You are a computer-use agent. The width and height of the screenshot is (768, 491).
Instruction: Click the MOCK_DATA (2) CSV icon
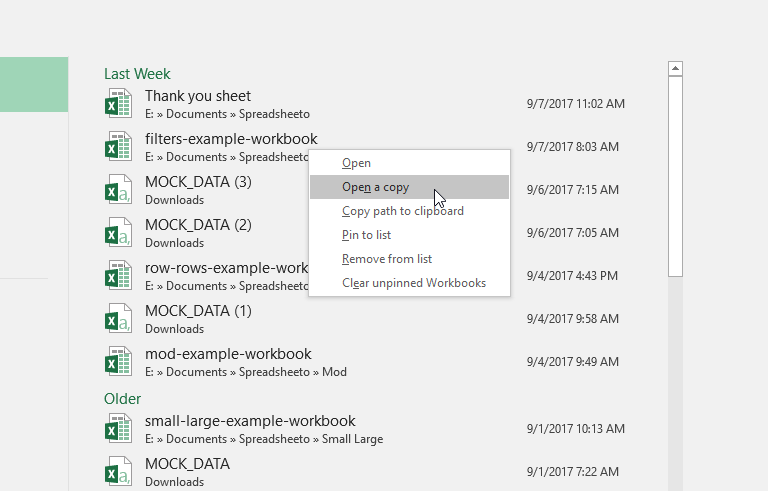[118, 232]
